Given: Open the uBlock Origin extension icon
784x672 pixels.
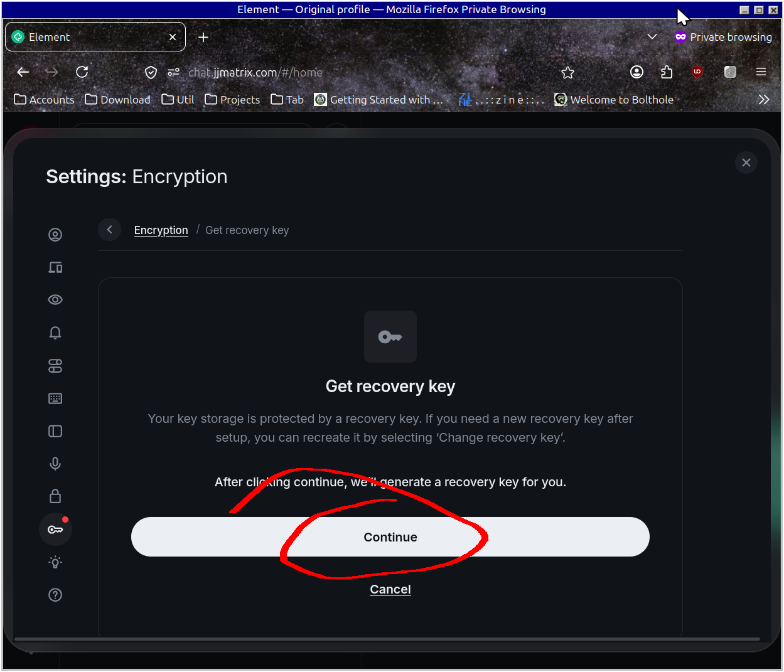Looking at the screenshot, I should pos(697,72).
